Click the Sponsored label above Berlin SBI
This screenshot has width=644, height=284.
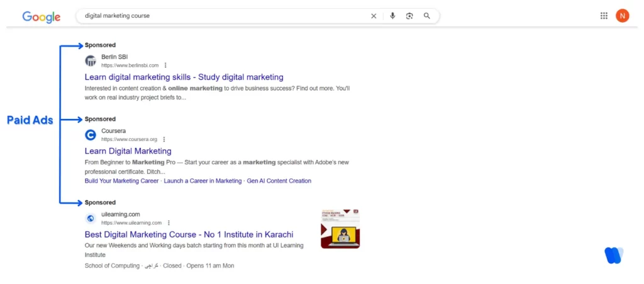100,45
